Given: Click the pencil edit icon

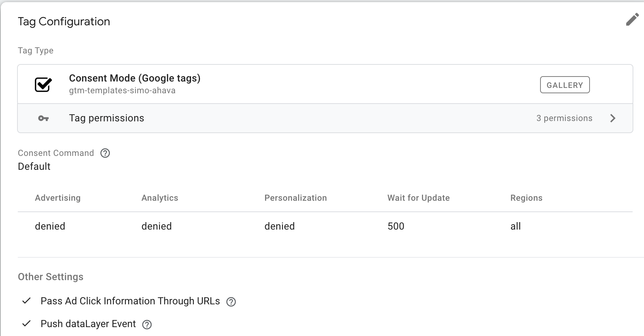Looking at the screenshot, I should pos(632,20).
